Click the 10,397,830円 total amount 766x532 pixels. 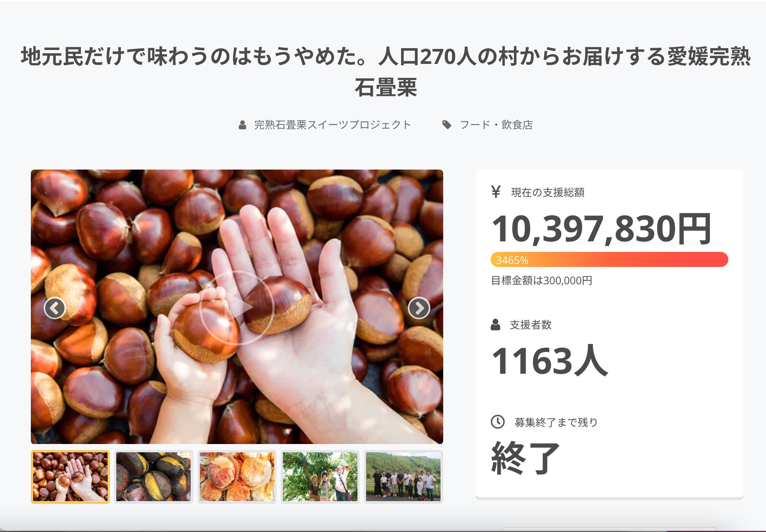point(601,229)
